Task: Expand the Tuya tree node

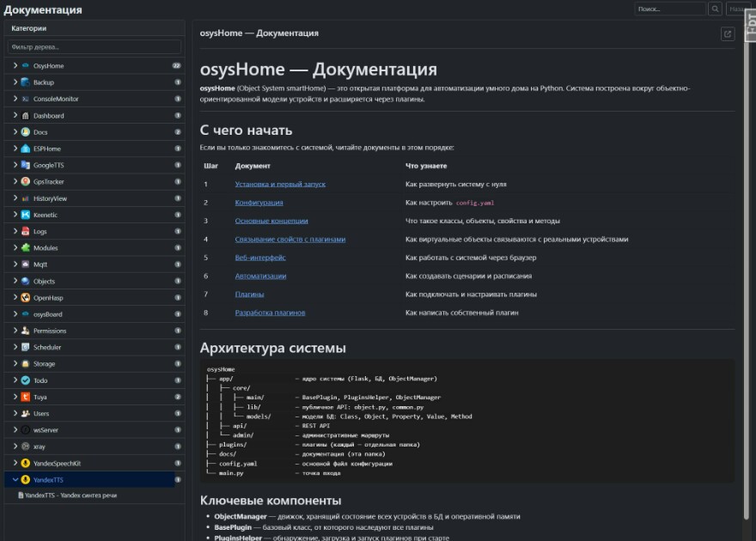Action: click(15, 397)
